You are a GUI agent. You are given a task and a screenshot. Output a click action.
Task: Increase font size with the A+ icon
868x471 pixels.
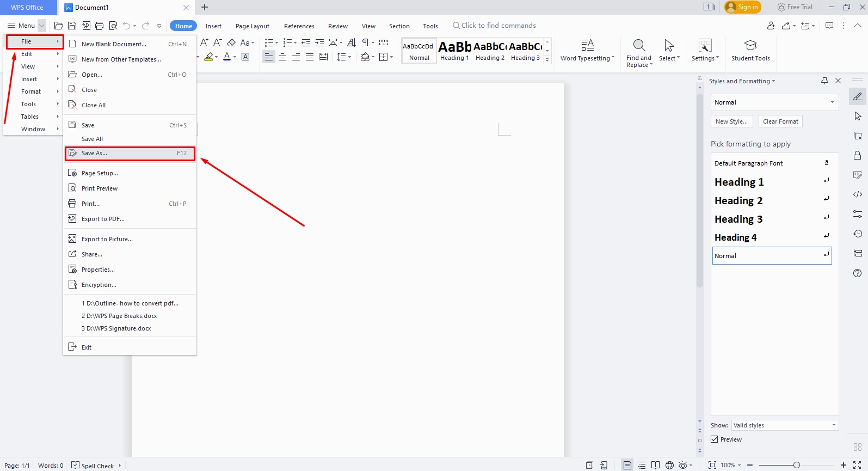pos(205,42)
